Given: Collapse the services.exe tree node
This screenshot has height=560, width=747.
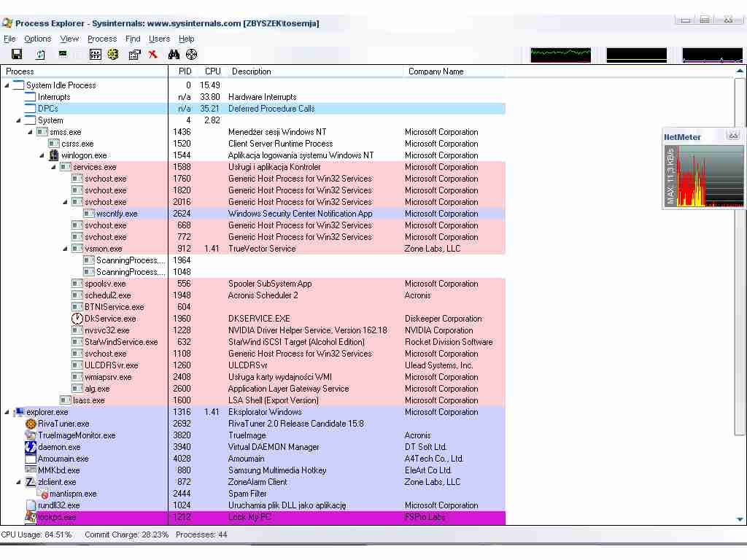Looking at the screenshot, I should [x=54, y=167].
